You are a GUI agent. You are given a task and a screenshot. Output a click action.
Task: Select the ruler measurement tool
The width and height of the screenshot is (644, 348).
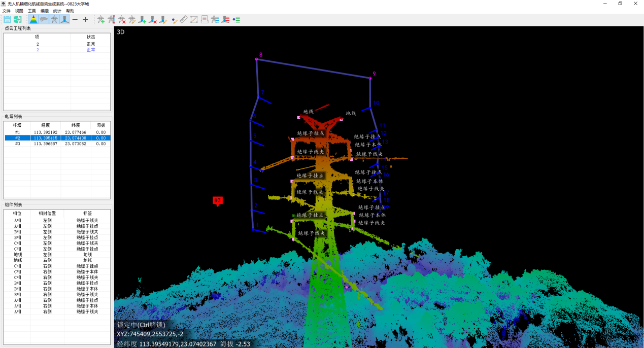(184, 19)
